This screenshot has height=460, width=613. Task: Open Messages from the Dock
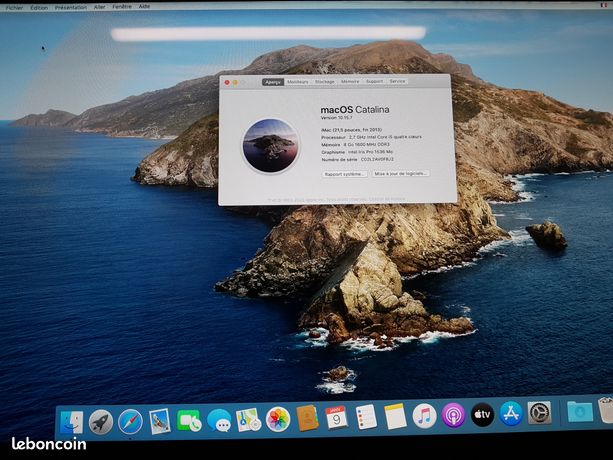pyautogui.click(x=219, y=421)
